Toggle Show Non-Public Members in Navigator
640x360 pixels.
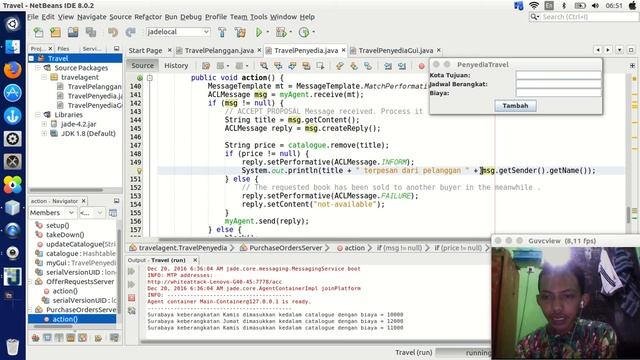71,338
